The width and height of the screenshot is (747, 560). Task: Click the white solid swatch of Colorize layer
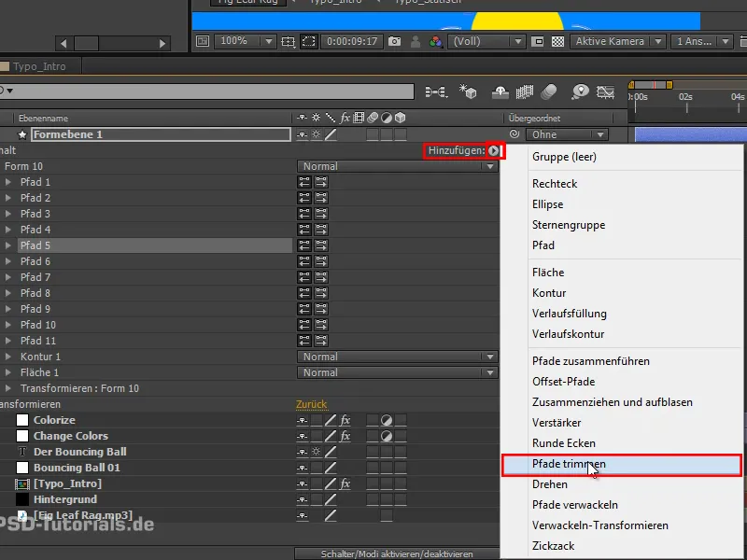tap(22, 420)
